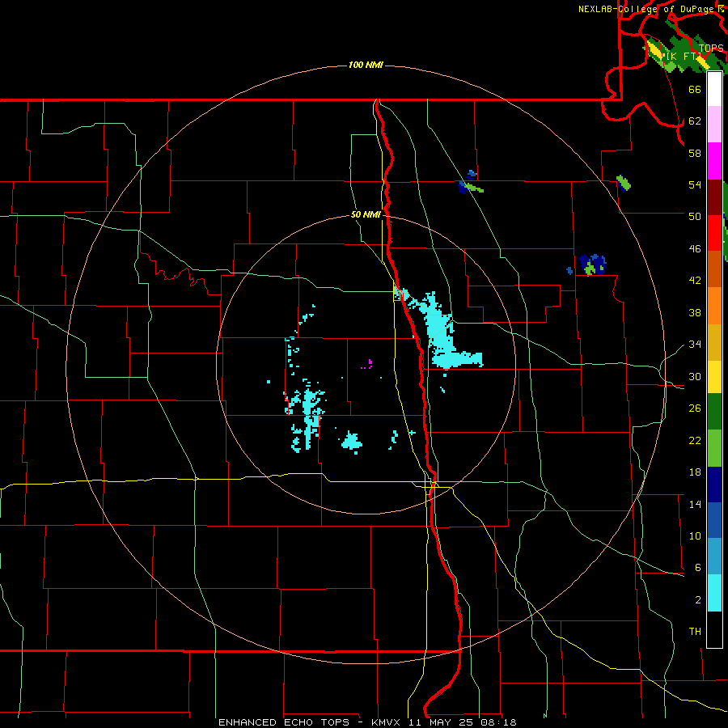Click the 'KMVX' radar site identifier

tap(386, 722)
